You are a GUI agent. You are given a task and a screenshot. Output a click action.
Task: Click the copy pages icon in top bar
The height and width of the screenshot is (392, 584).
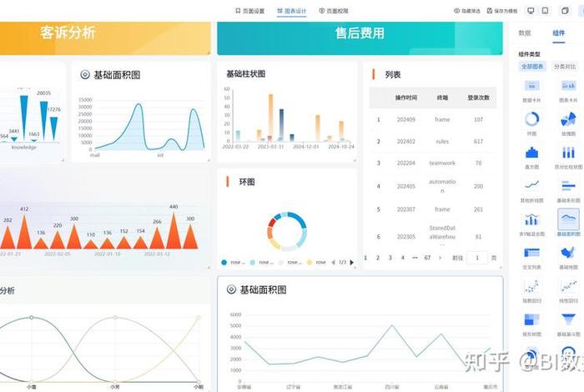point(565,11)
